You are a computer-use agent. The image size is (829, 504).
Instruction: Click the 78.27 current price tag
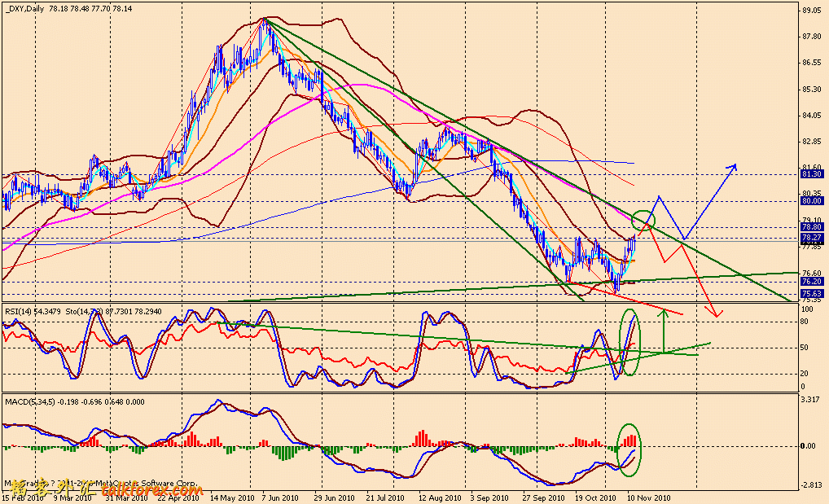[812, 238]
